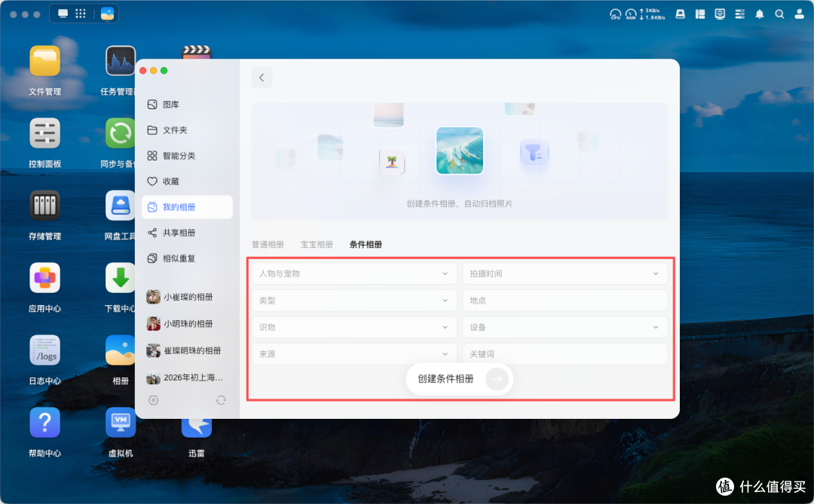This screenshot has width=814, height=504.
Task: Select 文件夹 in sidebar
Action: pos(187,130)
